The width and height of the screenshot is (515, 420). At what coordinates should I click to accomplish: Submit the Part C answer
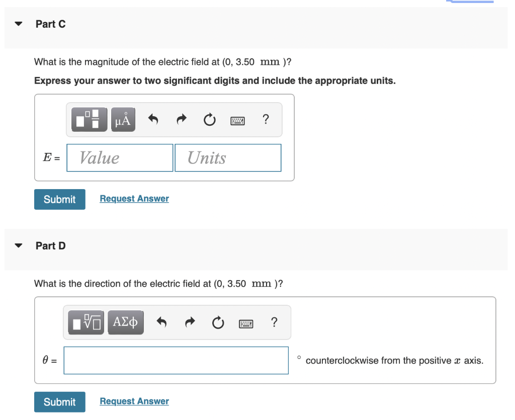tap(60, 199)
